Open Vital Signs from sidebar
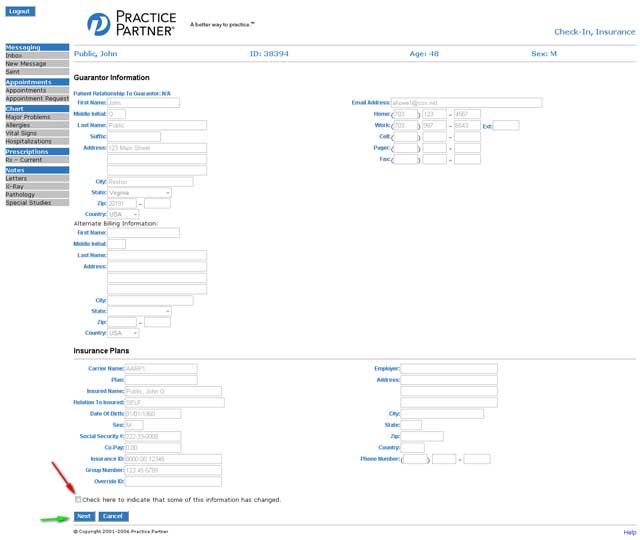Screen dimensions: 640x540 coord(22,133)
